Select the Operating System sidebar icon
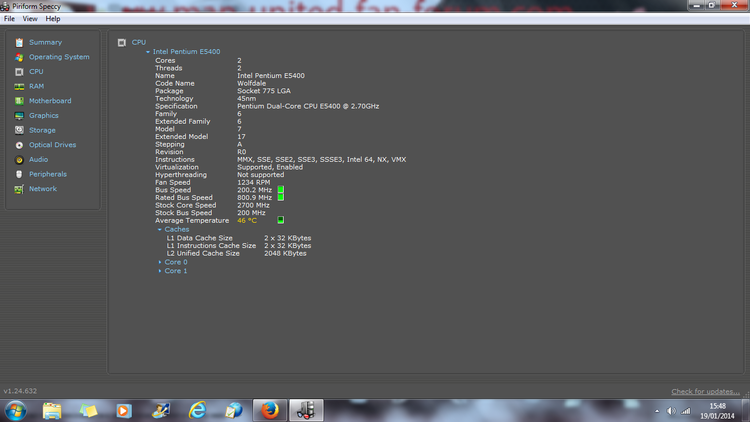This screenshot has width=750, height=422. [x=19, y=57]
